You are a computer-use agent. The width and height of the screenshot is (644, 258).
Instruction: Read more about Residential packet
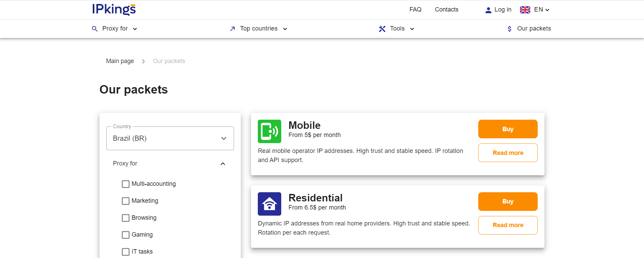(508, 225)
